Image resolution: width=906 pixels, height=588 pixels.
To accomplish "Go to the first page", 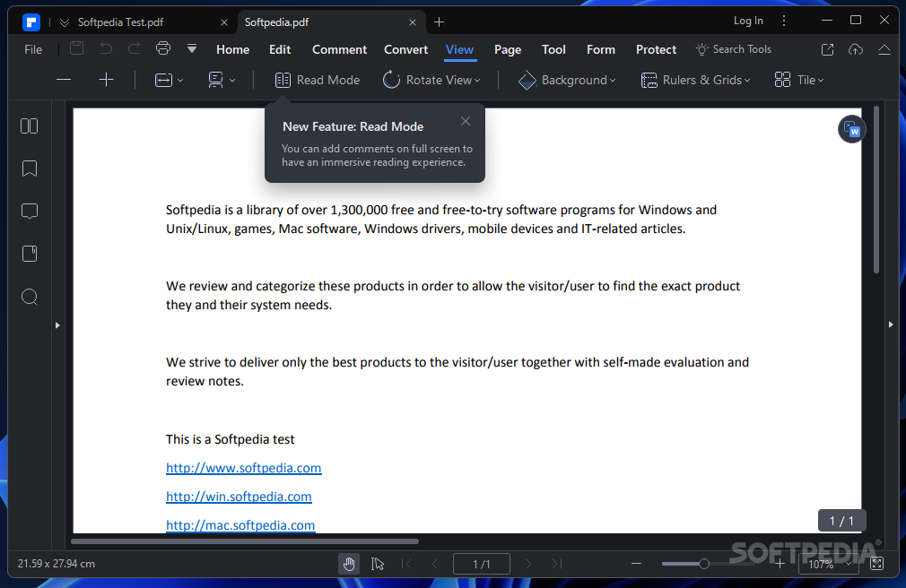I will pyautogui.click(x=406, y=564).
